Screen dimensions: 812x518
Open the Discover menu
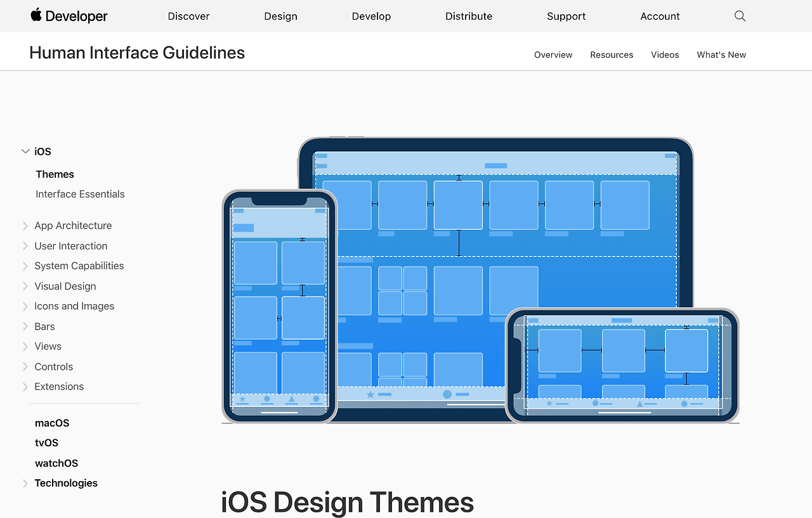[x=188, y=17]
